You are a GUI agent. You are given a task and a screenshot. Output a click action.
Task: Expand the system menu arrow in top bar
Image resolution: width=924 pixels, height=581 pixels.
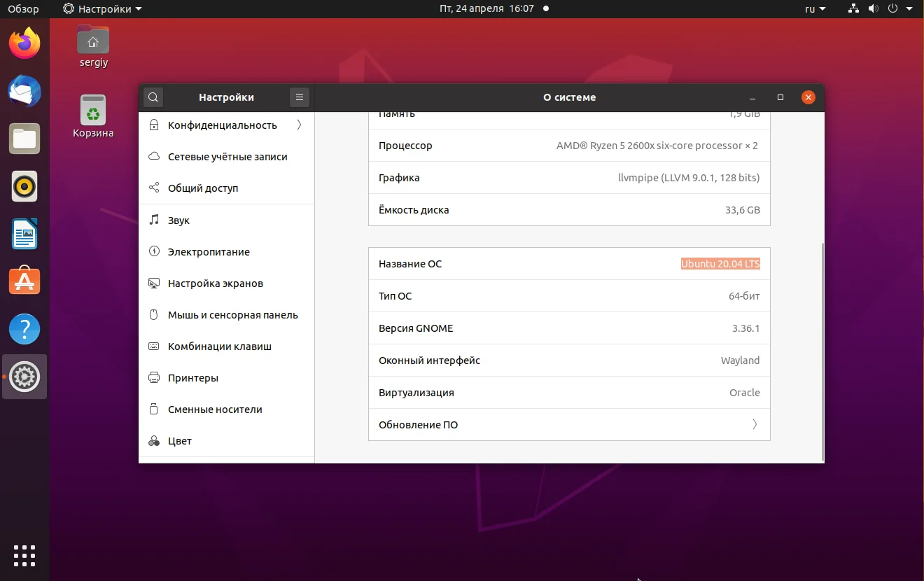click(x=911, y=9)
